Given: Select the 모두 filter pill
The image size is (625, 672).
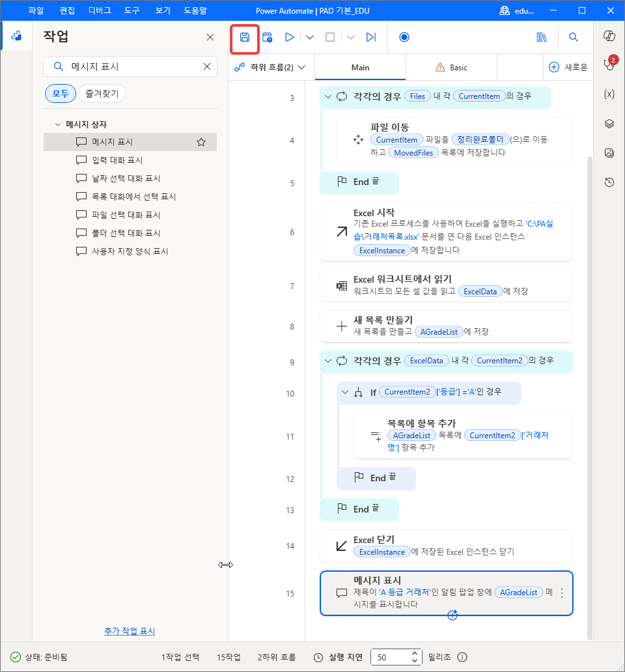Looking at the screenshot, I should point(61,93).
